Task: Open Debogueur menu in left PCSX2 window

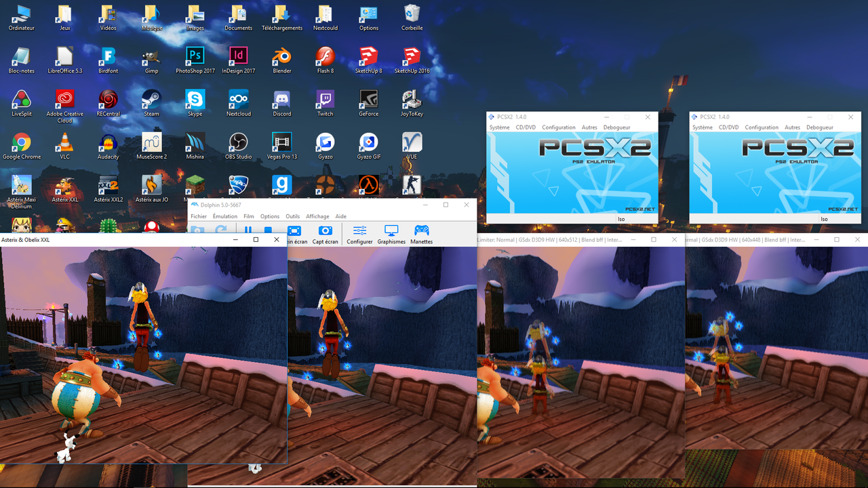Action: tap(617, 127)
